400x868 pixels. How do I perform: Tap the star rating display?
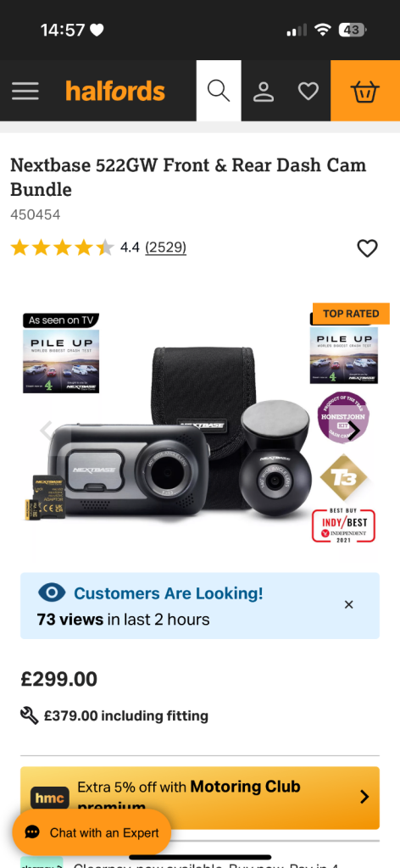pos(62,248)
